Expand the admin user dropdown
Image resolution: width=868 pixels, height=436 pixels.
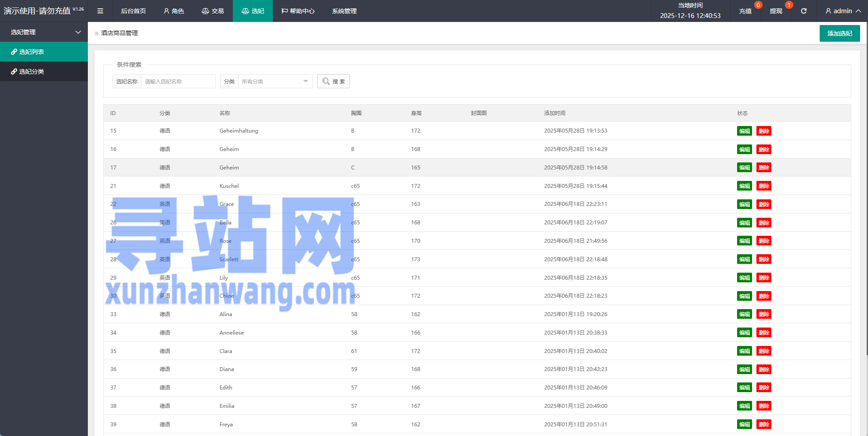point(843,11)
